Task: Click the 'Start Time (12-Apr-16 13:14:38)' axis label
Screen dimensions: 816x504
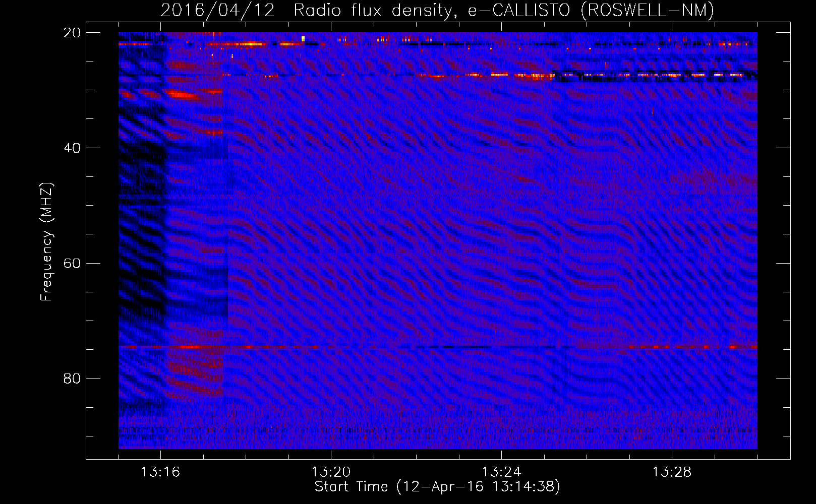Action: pyautogui.click(x=437, y=487)
